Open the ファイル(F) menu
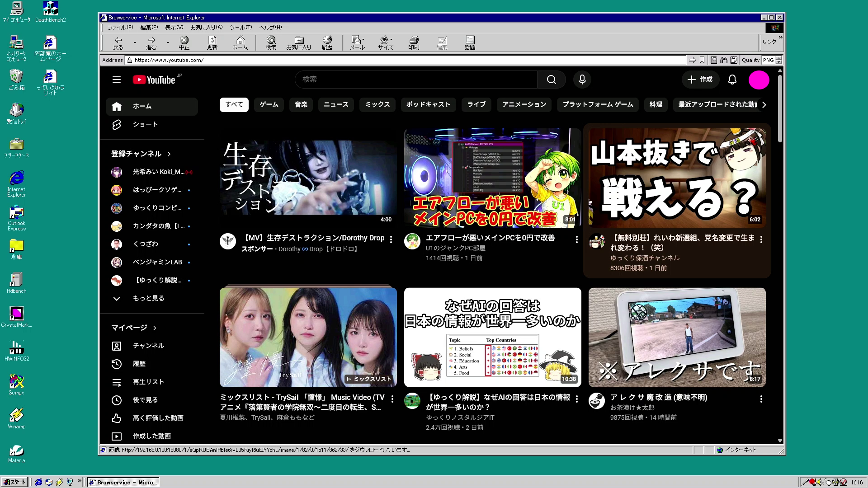 point(120,28)
